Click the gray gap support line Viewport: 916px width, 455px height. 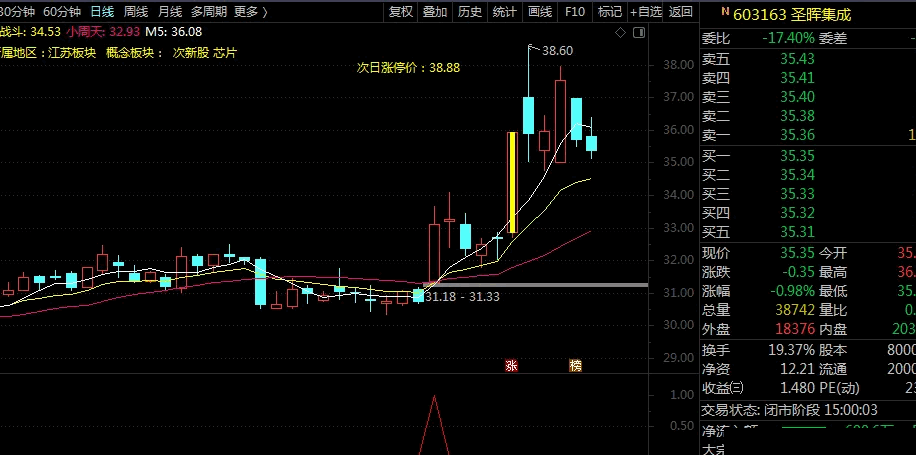click(x=536, y=285)
